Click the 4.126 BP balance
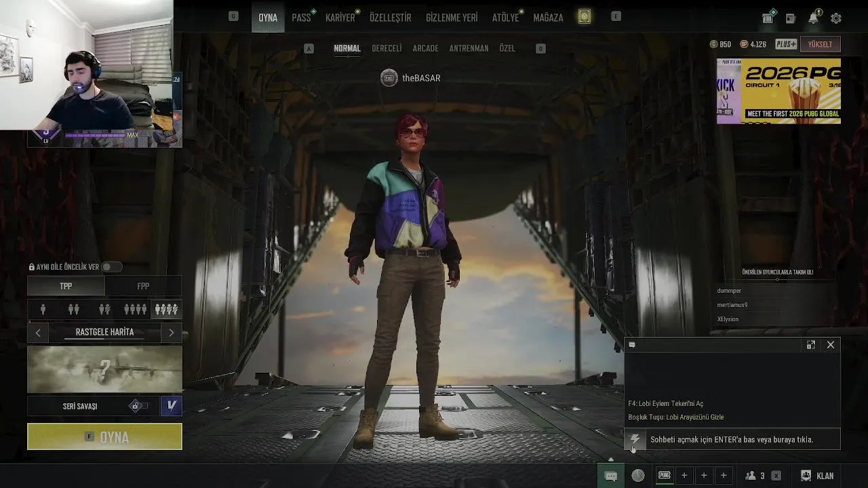This screenshot has height=488, width=868. point(753,44)
